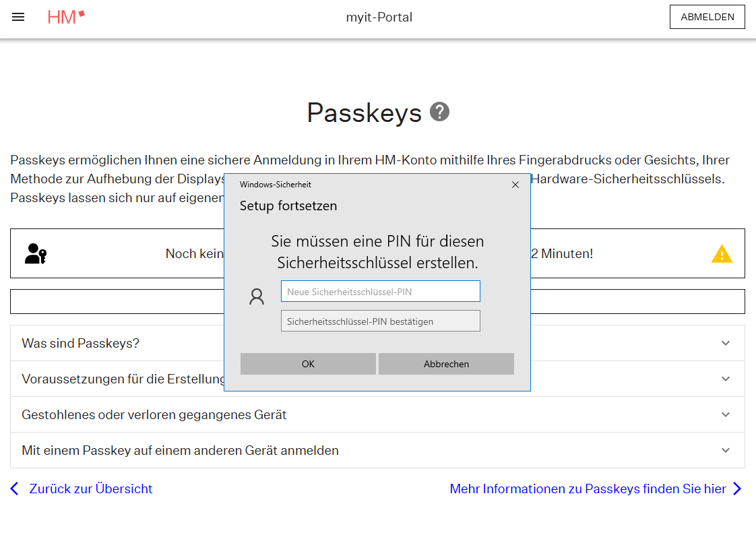The height and width of the screenshot is (533, 756).
Task: Click the passkey user-key icon
Action: tap(35, 253)
